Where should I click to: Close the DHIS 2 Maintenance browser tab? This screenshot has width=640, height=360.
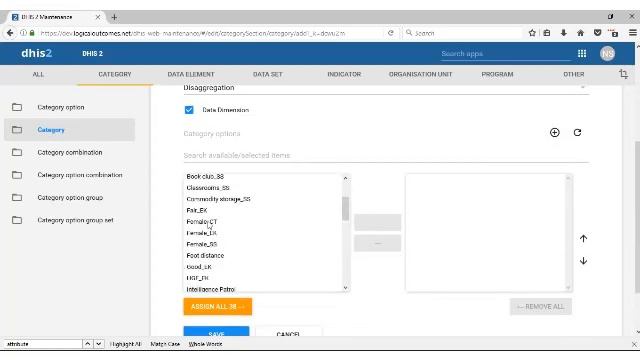point(98,17)
